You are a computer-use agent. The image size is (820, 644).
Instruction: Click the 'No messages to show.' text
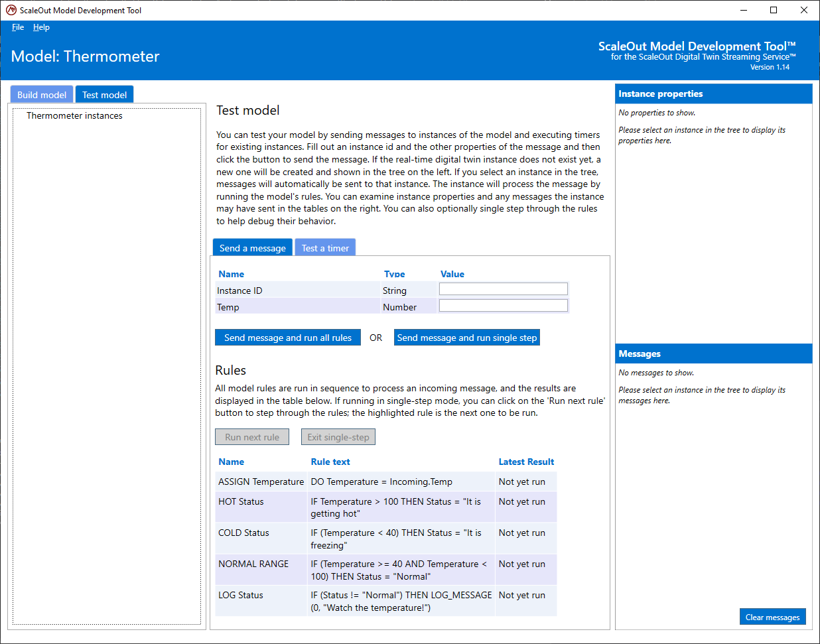(x=656, y=373)
